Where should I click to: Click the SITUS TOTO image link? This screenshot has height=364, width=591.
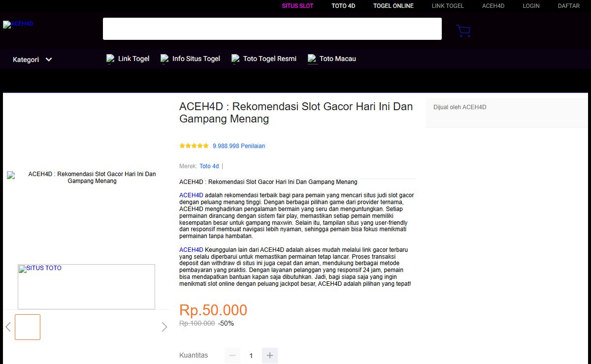(86, 287)
